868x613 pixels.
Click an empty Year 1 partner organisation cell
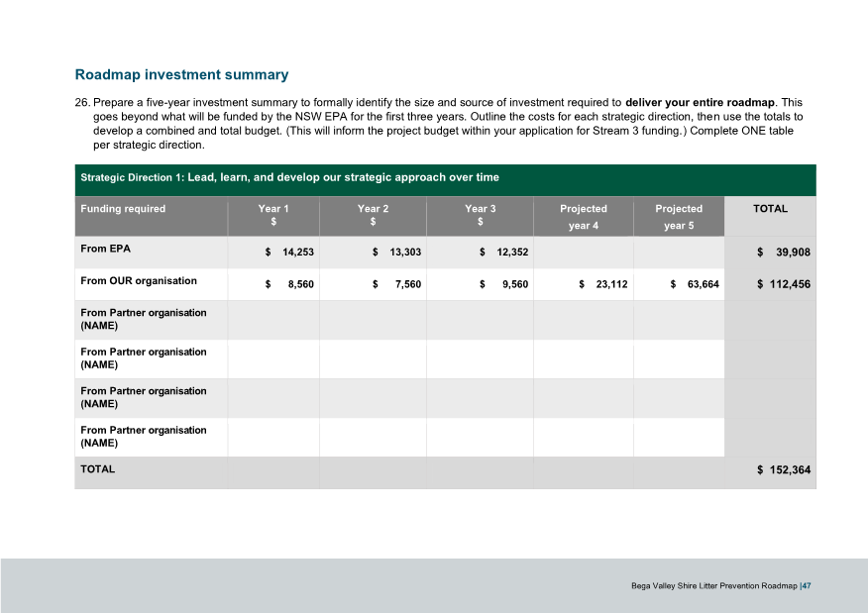(272, 319)
